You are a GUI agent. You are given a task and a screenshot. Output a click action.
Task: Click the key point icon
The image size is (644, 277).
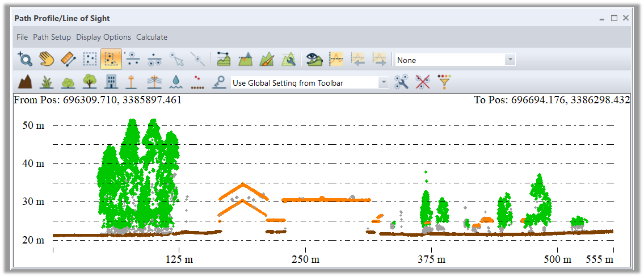coord(219,82)
